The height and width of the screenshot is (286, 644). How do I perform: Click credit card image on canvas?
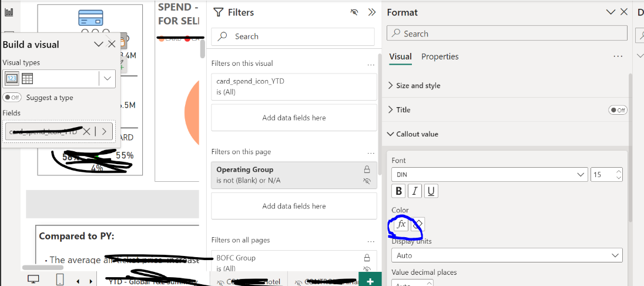coord(90,18)
